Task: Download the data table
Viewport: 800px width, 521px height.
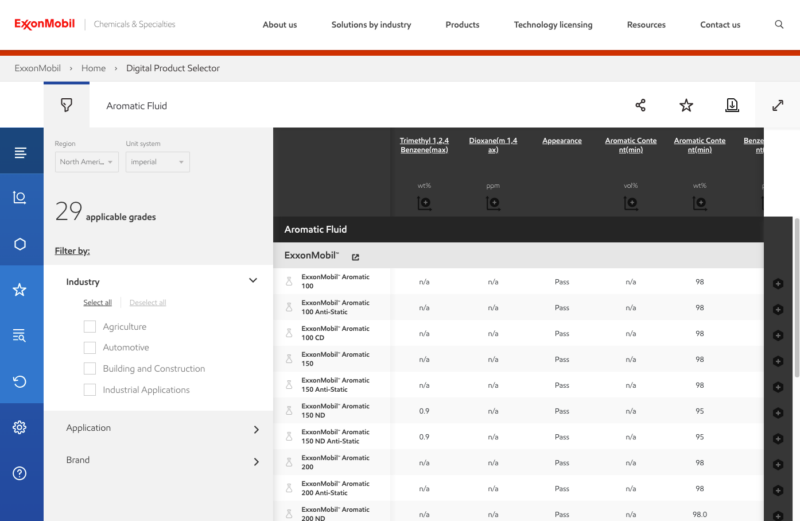Action: click(732, 105)
